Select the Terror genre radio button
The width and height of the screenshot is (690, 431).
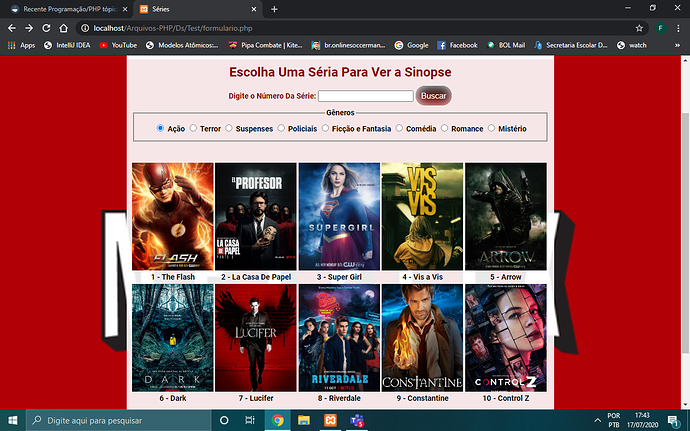pyautogui.click(x=193, y=128)
